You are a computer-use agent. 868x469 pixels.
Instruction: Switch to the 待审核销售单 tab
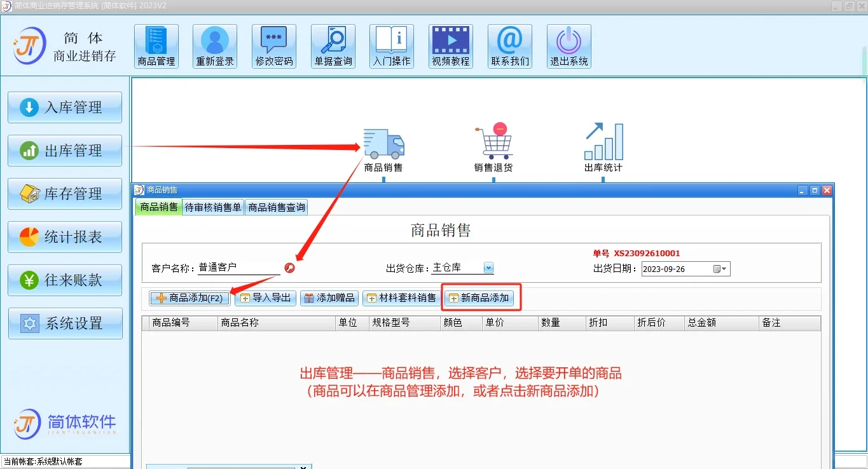(213, 207)
